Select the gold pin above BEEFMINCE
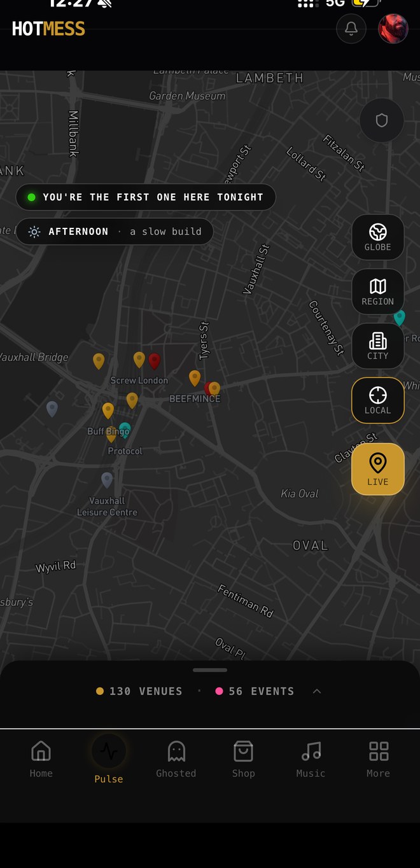This screenshot has width=420, height=868. [x=214, y=389]
